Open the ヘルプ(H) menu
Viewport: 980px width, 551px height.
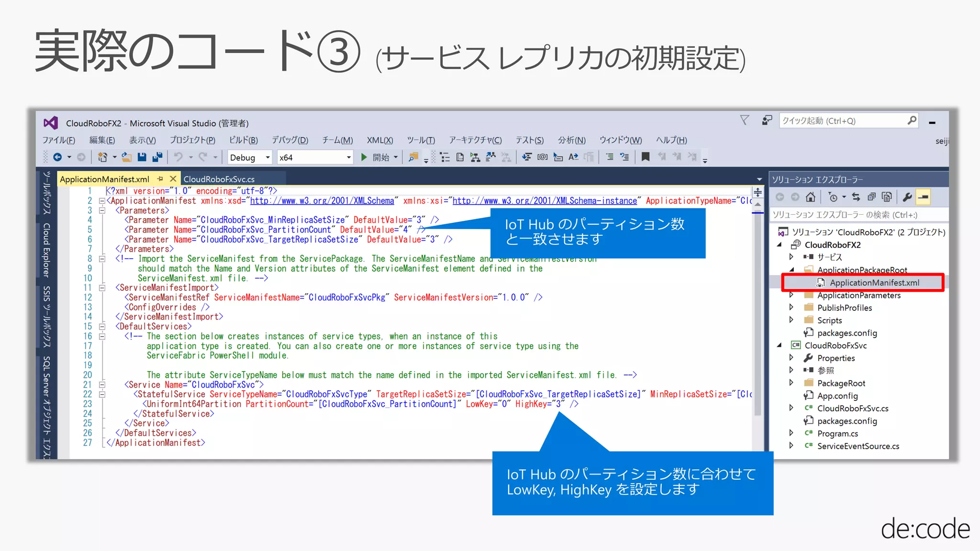[671, 140]
